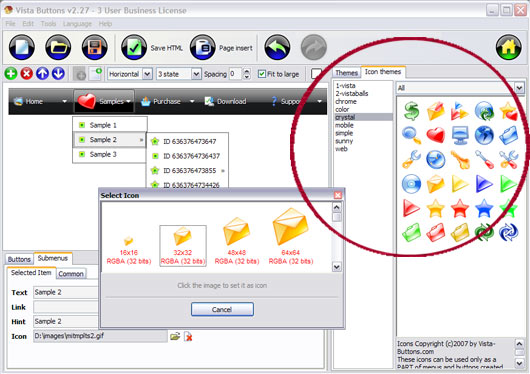Image resolution: width=530 pixels, height=374 pixels.
Task: Choose the chrome icon theme
Action: pos(346,101)
